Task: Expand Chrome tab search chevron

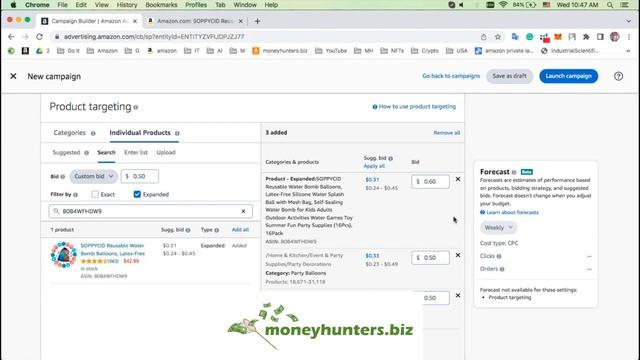Action: coord(629,21)
